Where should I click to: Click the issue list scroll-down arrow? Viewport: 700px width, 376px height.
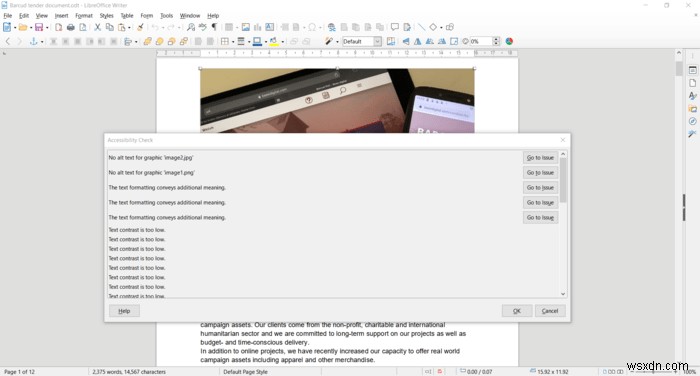[563, 294]
